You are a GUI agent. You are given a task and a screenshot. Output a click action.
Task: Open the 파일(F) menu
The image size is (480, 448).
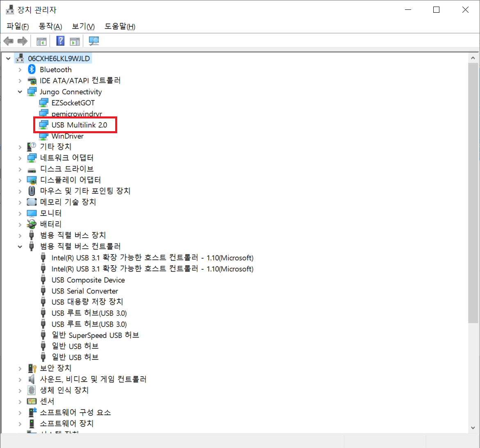tap(17, 26)
